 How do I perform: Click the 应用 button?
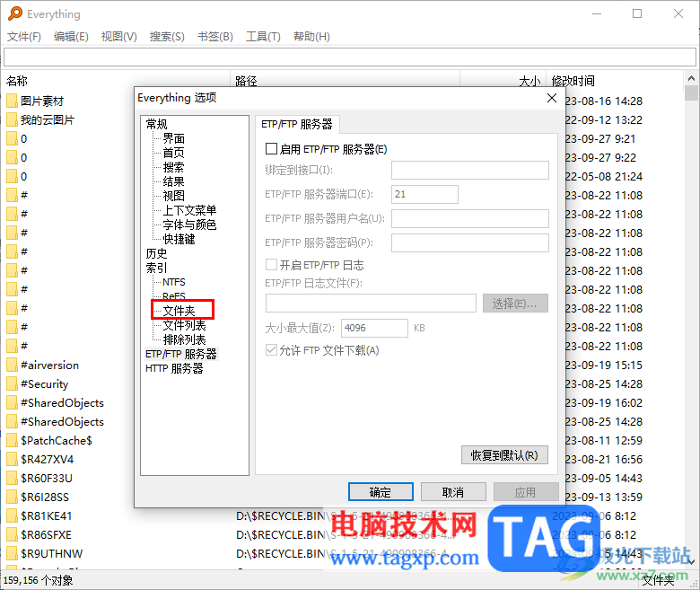(x=525, y=492)
